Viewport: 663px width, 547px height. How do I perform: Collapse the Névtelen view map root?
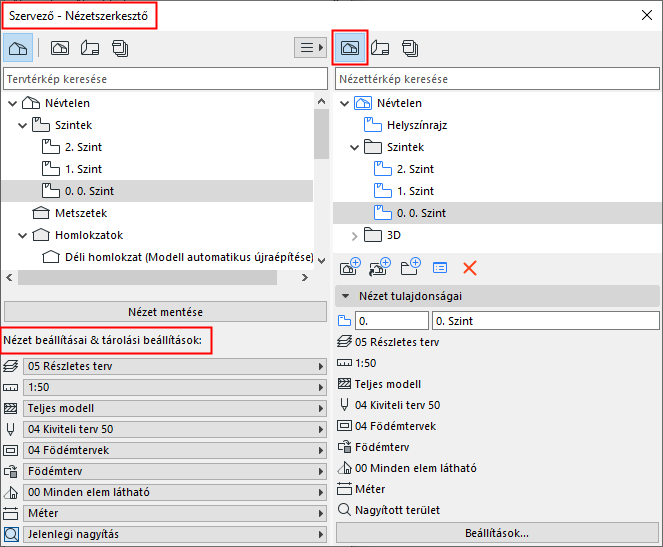(x=345, y=103)
